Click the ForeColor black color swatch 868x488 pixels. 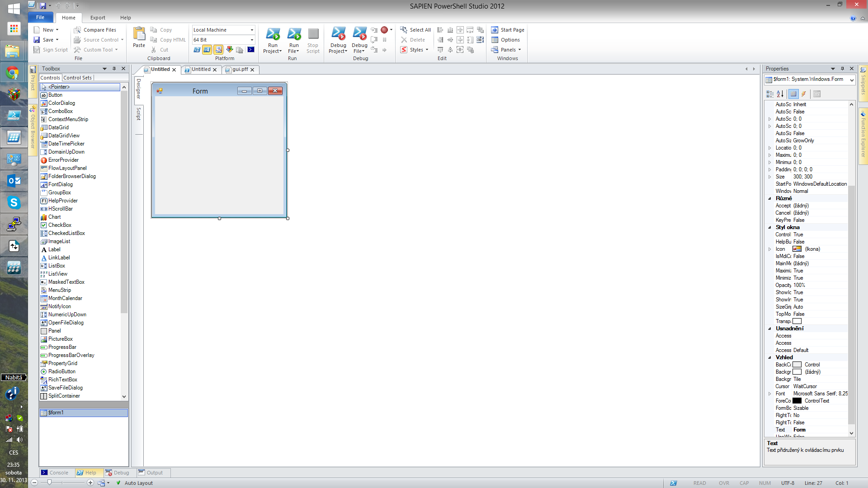click(797, 401)
